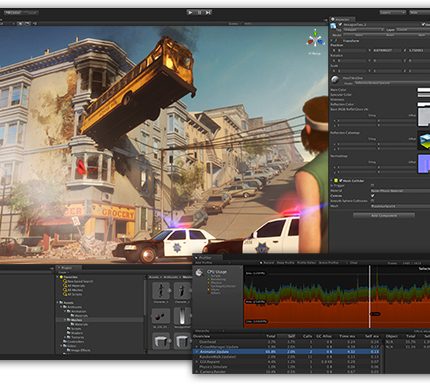Click the Step frame button
The width and height of the screenshot is (430, 384).
208,12
